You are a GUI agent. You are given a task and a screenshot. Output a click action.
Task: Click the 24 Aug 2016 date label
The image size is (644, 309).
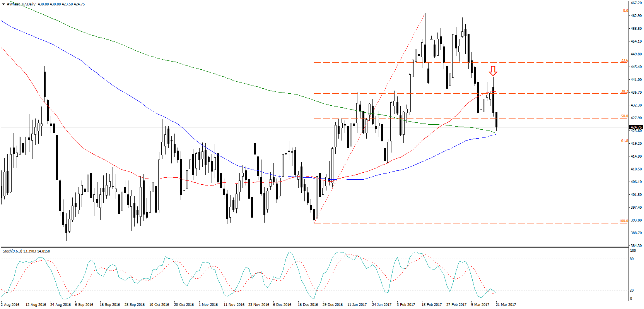[60, 305]
